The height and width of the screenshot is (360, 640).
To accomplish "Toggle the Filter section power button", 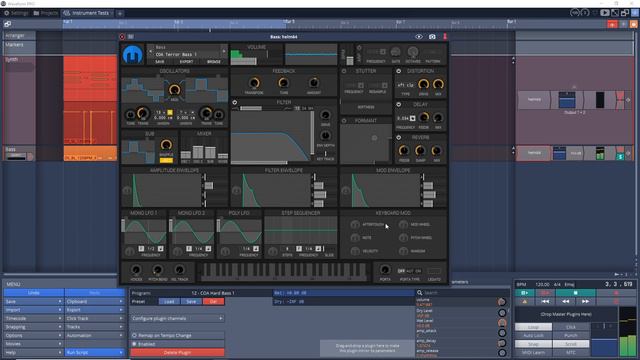I will click(x=235, y=102).
